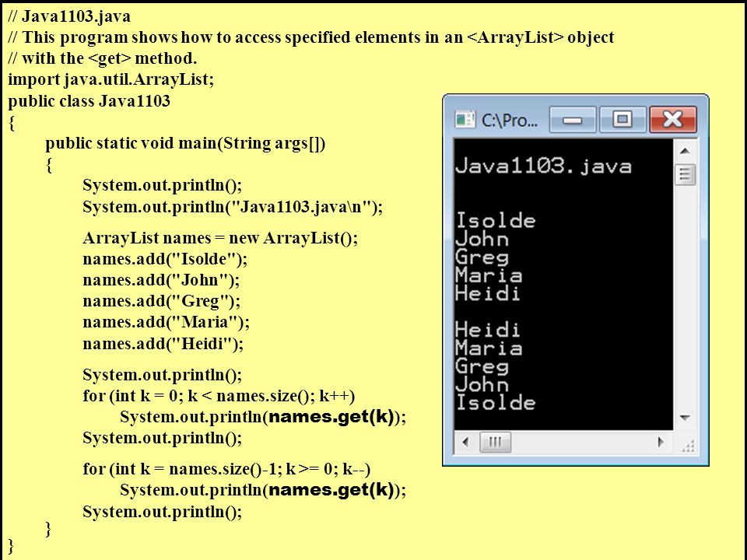Click the console window's resize grip corner

(x=687, y=445)
